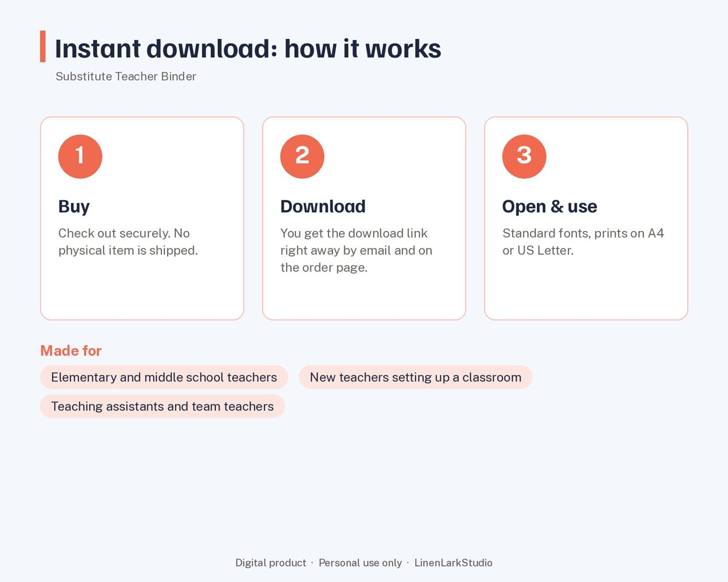This screenshot has width=728, height=582.
Task: Select the "Download" step heading
Action: tap(323, 207)
